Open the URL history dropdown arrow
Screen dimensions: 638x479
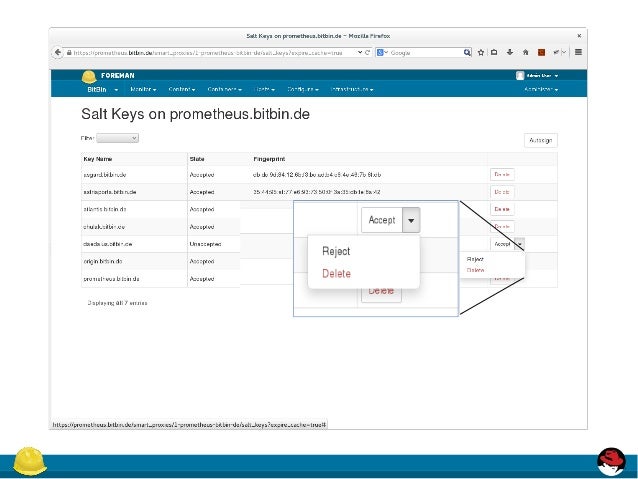pyautogui.click(x=360, y=52)
